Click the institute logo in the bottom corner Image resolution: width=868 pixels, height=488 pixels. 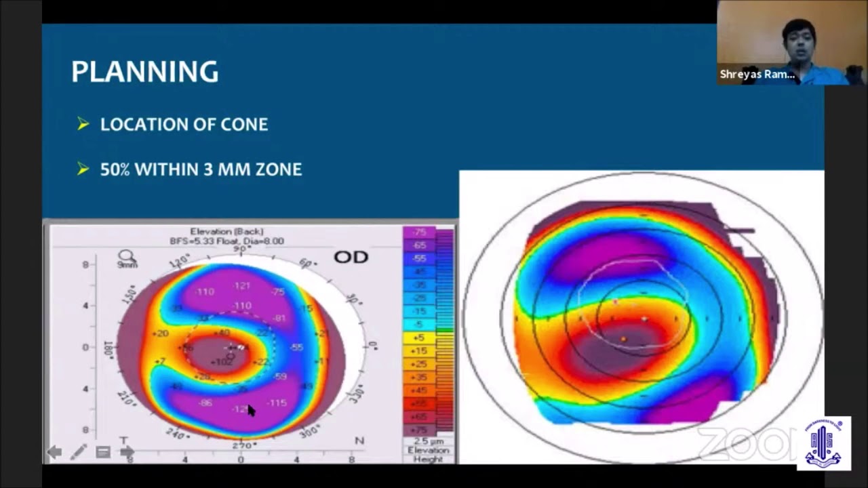824,443
